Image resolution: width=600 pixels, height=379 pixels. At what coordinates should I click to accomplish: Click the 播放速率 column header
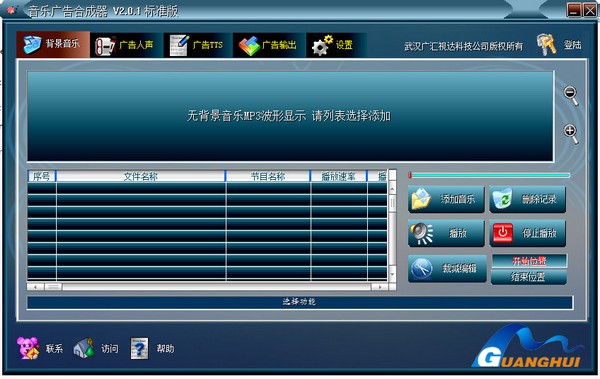click(x=339, y=176)
